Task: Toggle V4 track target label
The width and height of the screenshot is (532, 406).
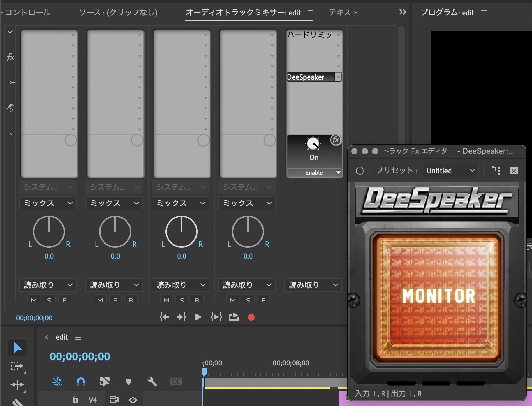Action: tap(93, 400)
